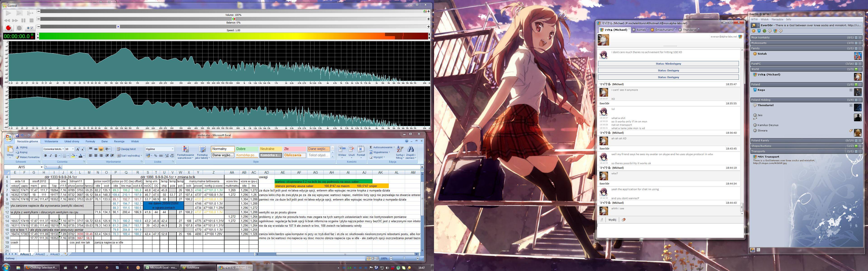Image resolution: width=868 pixels, height=271 pixels.
Task: Expand the PurePC contact group
Action: pos(860,64)
